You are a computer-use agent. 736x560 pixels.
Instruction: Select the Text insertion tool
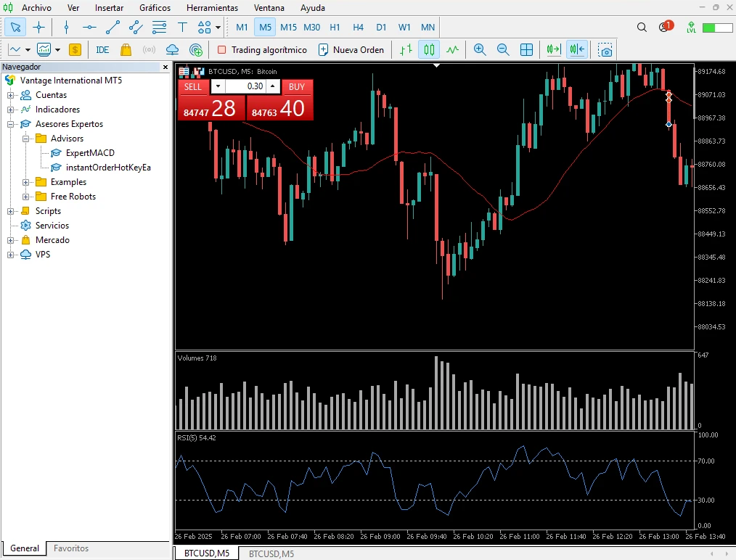point(182,27)
